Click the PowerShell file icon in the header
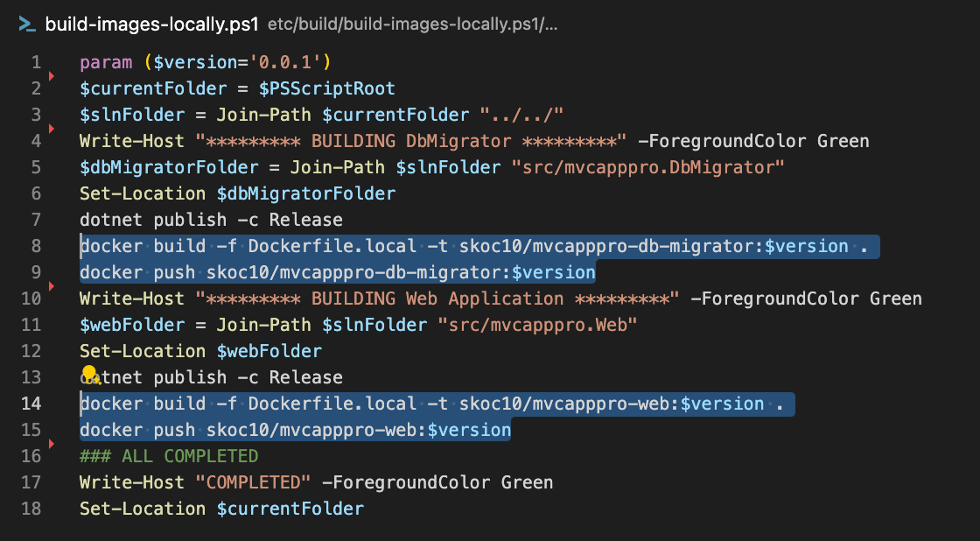 point(26,25)
